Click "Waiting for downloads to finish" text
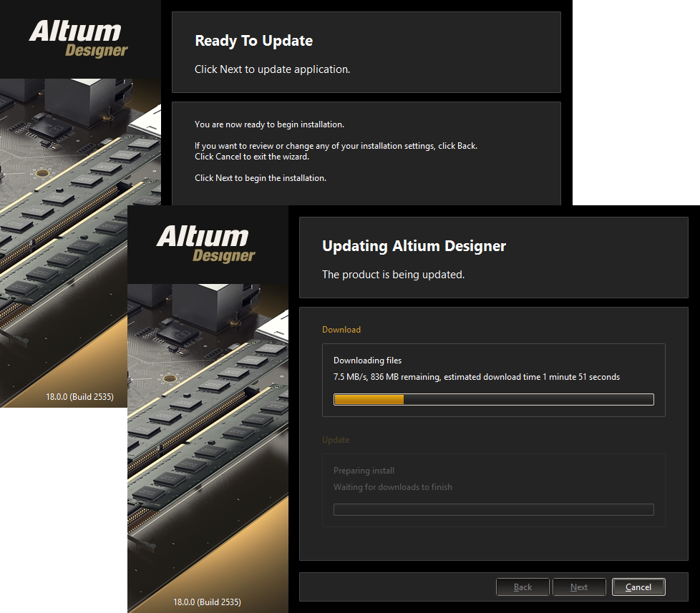The width and height of the screenshot is (700, 613). coord(392,487)
